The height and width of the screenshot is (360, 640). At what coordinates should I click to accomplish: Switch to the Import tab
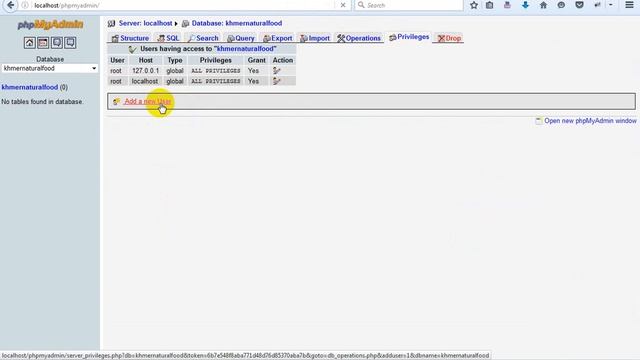(x=315, y=38)
